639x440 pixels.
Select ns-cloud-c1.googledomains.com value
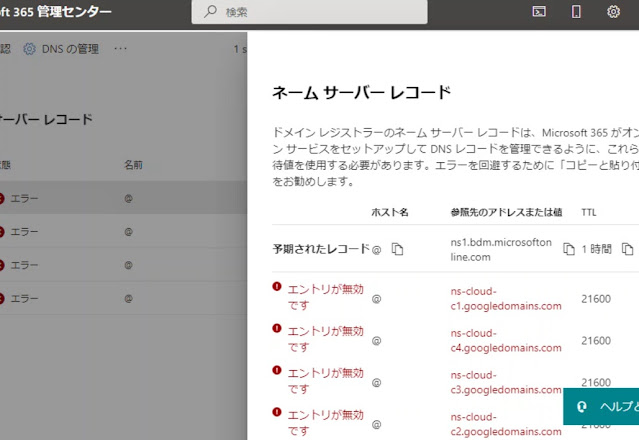click(x=506, y=299)
